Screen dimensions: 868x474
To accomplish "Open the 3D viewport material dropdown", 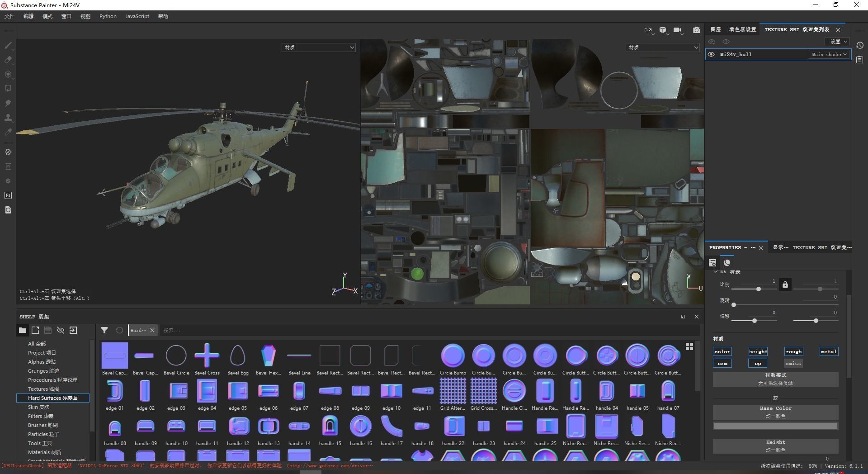I will tap(319, 47).
